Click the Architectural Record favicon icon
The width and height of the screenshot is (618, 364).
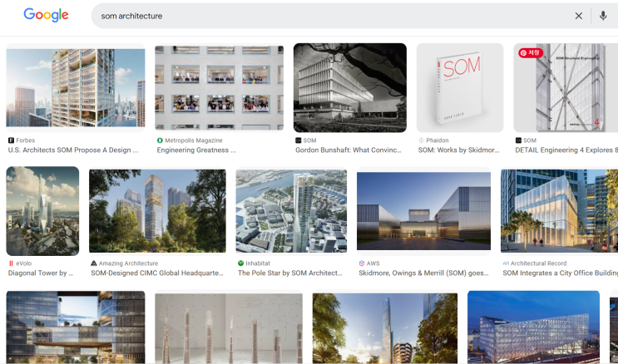[x=506, y=263]
